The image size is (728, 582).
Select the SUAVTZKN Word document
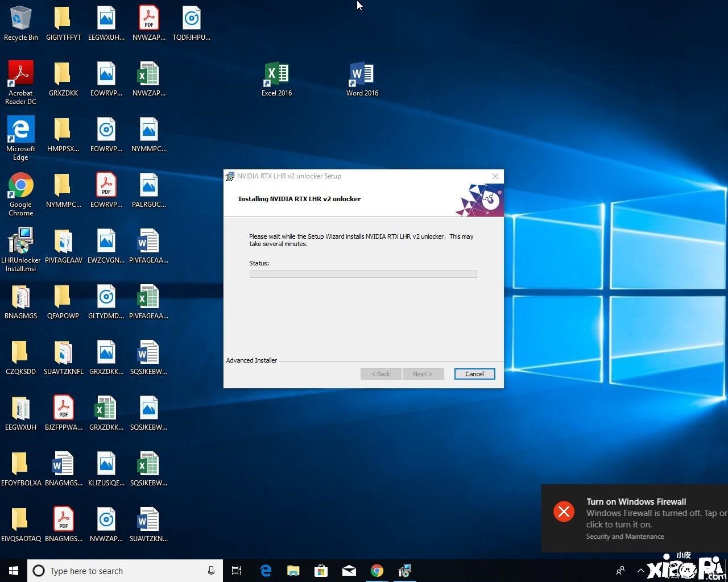coord(149,525)
